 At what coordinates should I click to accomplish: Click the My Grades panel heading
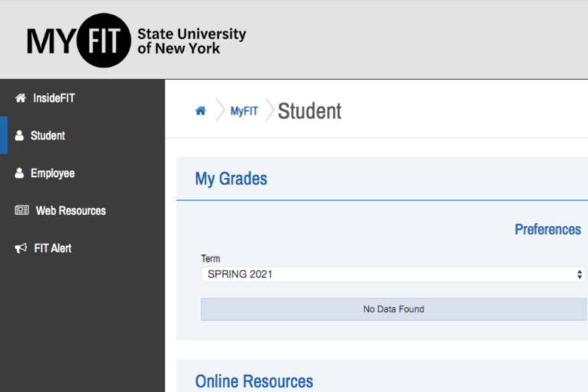(x=231, y=179)
